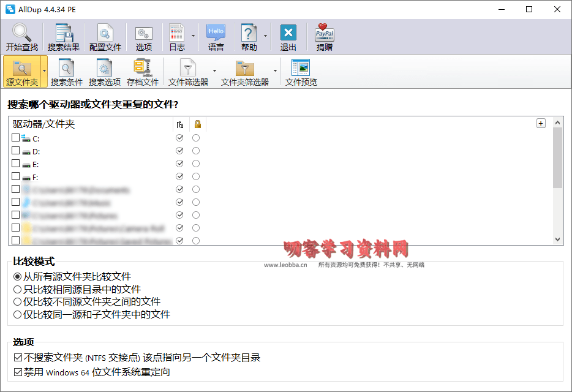Screen dimensions: 572x392
Task: Expand the 帮助 dropdown arrow
Action: pos(265,36)
